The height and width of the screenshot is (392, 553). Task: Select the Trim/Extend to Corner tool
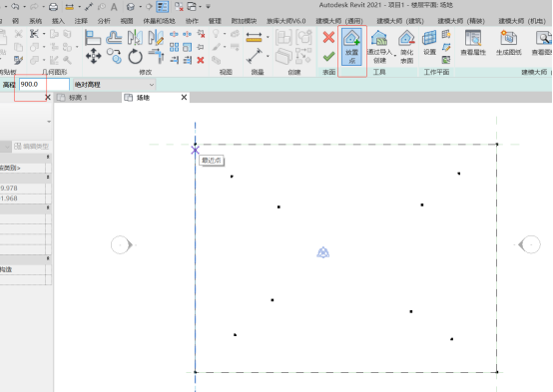156,56
